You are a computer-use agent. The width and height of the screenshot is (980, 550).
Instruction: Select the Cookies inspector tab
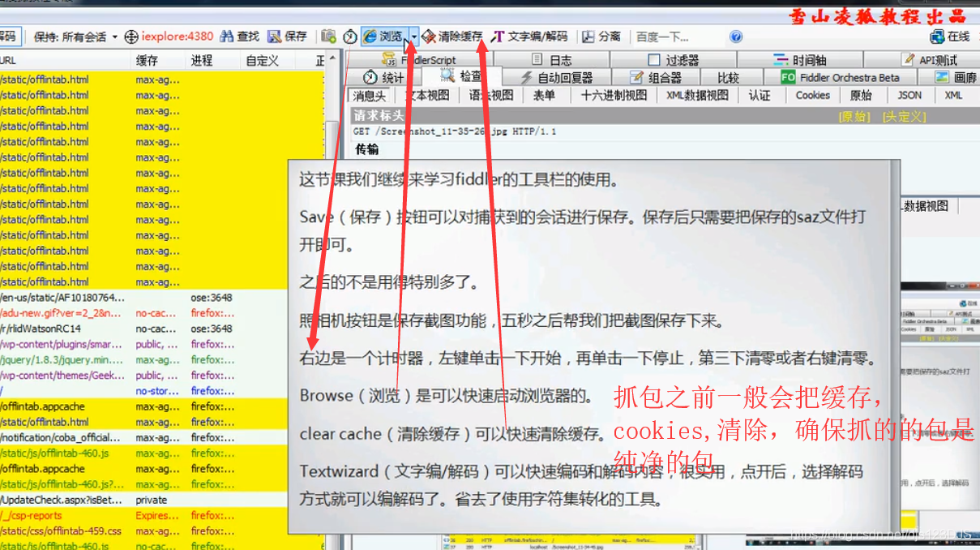point(812,95)
